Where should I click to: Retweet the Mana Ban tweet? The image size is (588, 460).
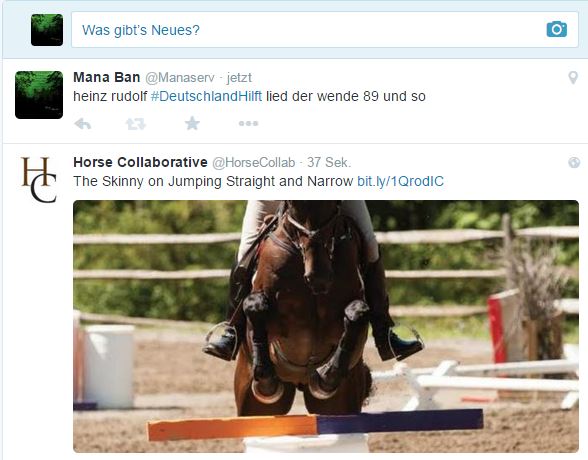click(x=136, y=124)
